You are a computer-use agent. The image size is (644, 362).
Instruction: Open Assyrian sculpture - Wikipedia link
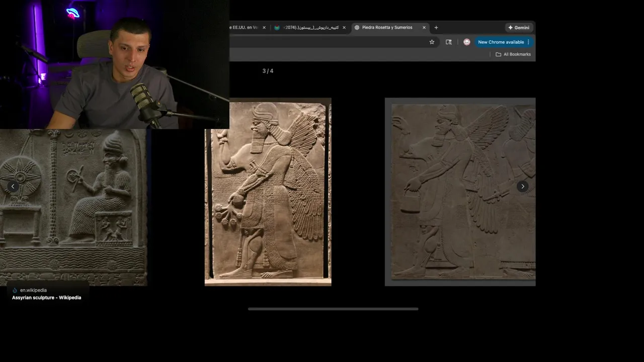tap(46, 298)
